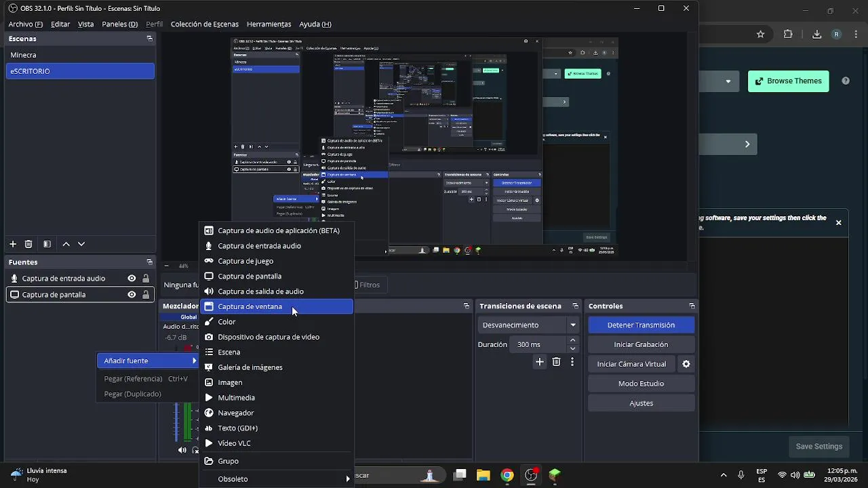The height and width of the screenshot is (488, 868).
Task: Open scene filters icon in Escenas toolbar
Action: tap(47, 244)
